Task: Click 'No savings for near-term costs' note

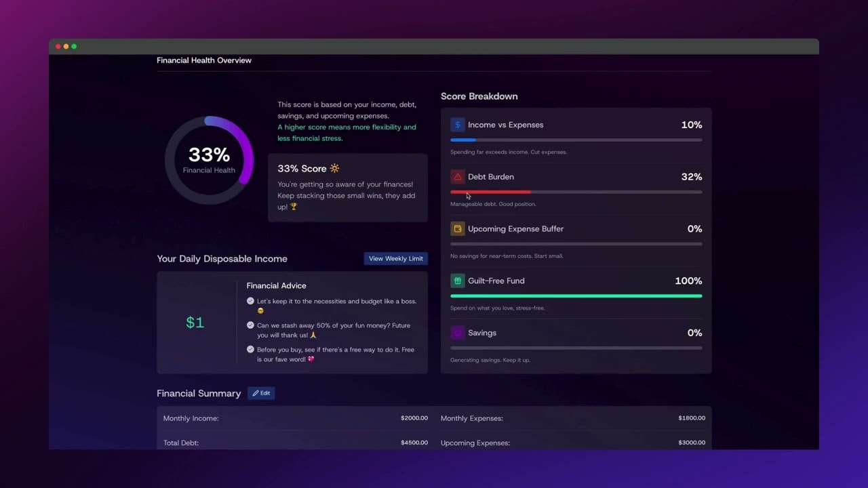Action: pos(507,256)
